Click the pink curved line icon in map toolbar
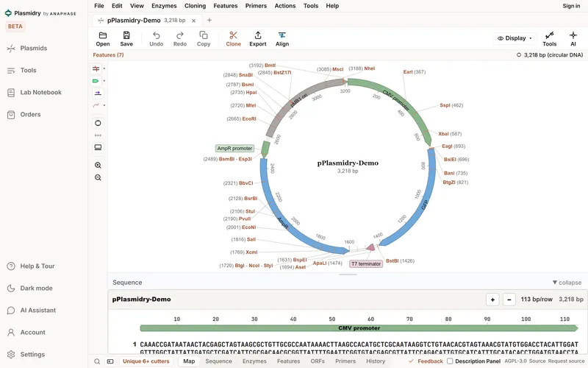The width and height of the screenshot is (588, 368). click(96, 105)
